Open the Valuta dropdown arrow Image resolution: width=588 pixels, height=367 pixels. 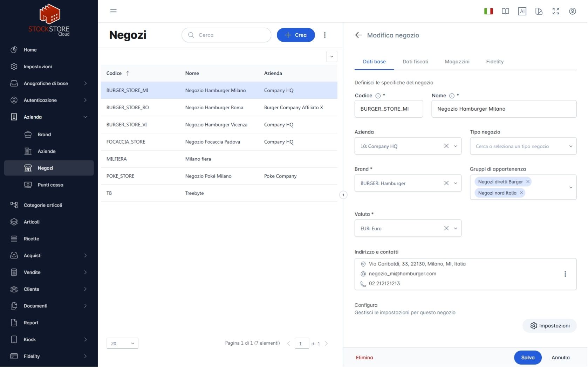(x=456, y=228)
